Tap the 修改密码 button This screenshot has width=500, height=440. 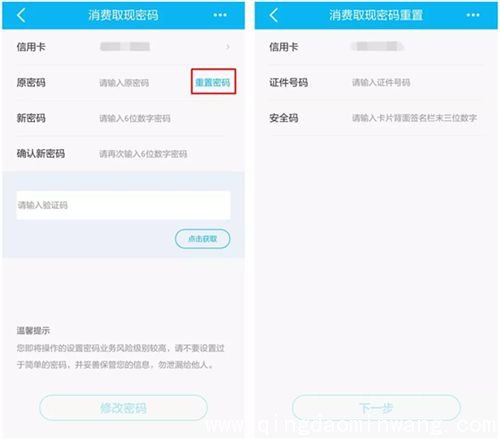click(x=123, y=408)
